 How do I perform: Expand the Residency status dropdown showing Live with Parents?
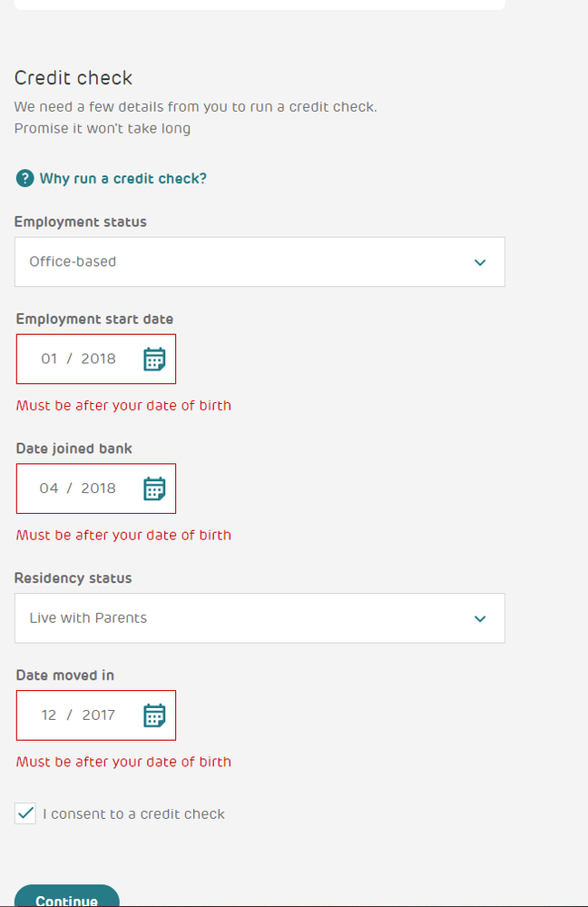(x=260, y=617)
